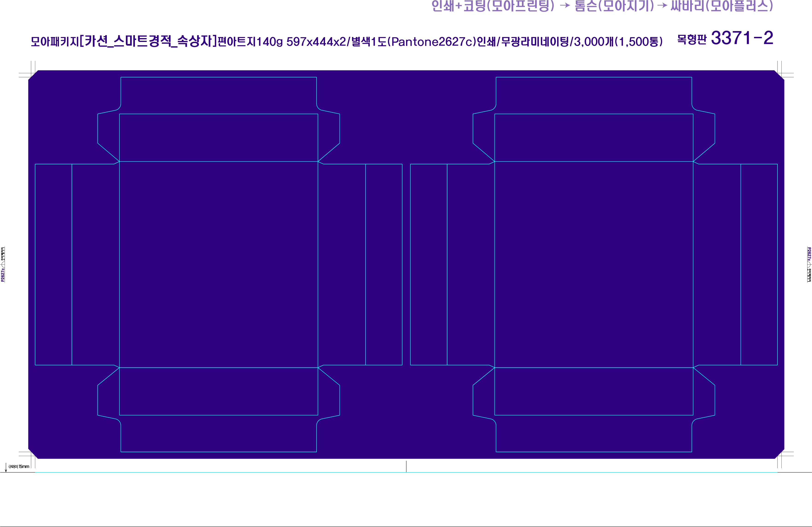Click the right edge P2627c registration mark
Screen dimensions: 812x527
pyautogui.click(x=809, y=264)
